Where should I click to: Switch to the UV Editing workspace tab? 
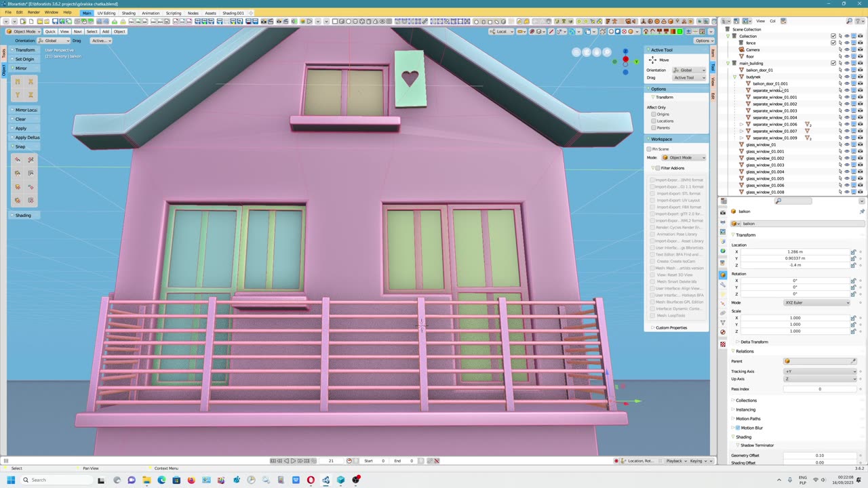coord(106,13)
